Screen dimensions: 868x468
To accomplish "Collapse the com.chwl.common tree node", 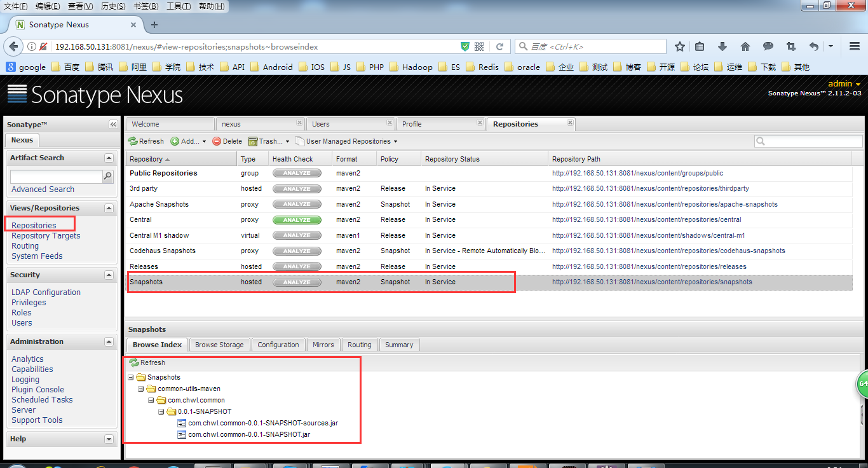I will (x=151, y=400).
